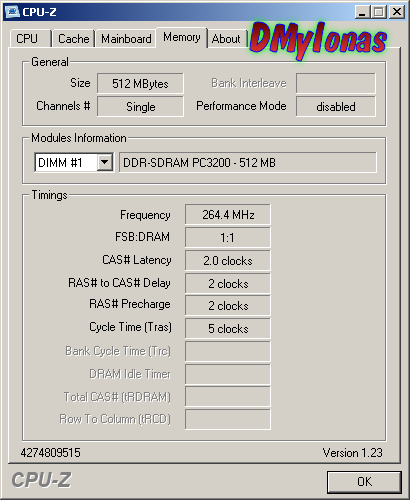Screen dimensions: 410x500
Task: Click the CAS# Latency label
Action: (137, 260)
